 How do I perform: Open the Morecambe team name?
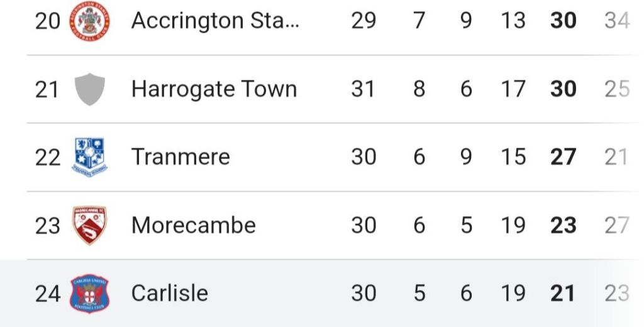(194, 225)
